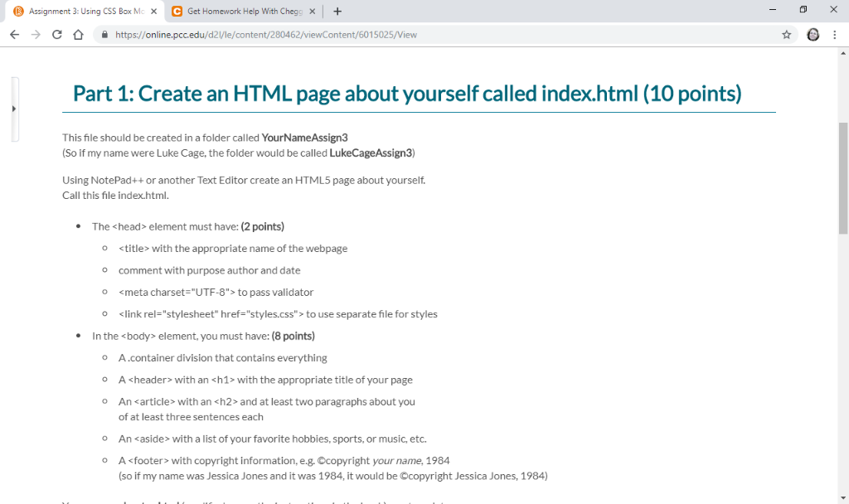Click 'A <footer> with copyright information' item
This screenshot has height=504, width=849.
click(x=284, y=461)
